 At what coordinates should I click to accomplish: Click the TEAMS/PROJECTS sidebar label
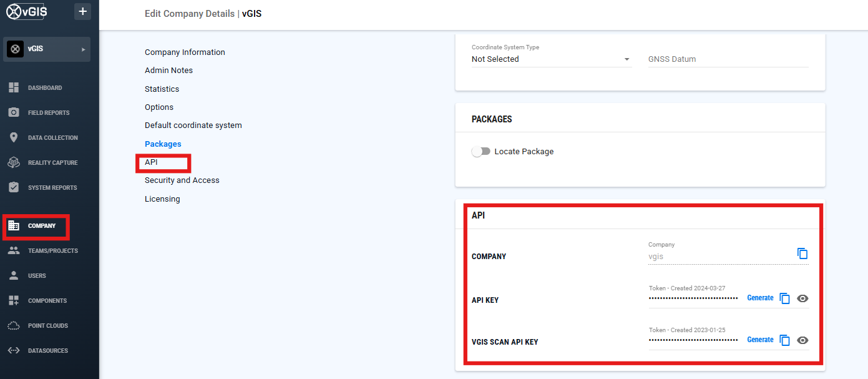click(x=53, y=251)
